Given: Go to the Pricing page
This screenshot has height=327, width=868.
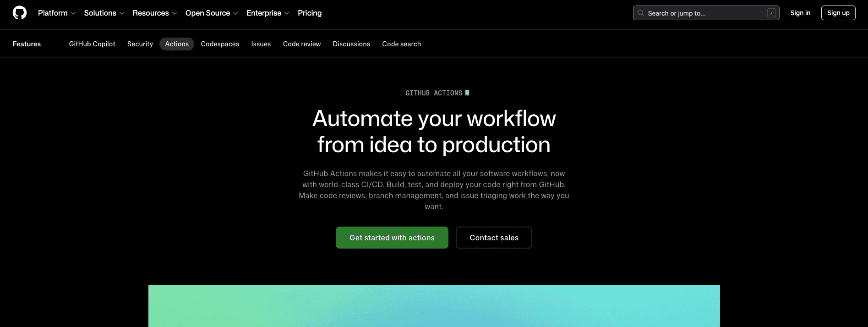Looking at the screenshot, I should point(310,13).
